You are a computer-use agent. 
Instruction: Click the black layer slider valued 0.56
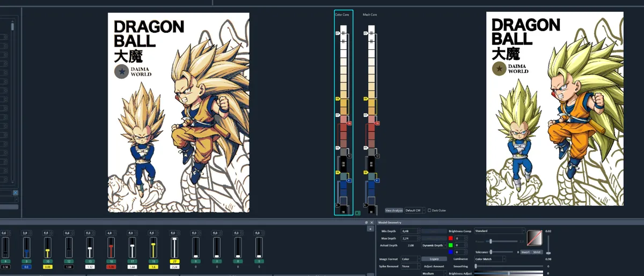pos(5,248)
